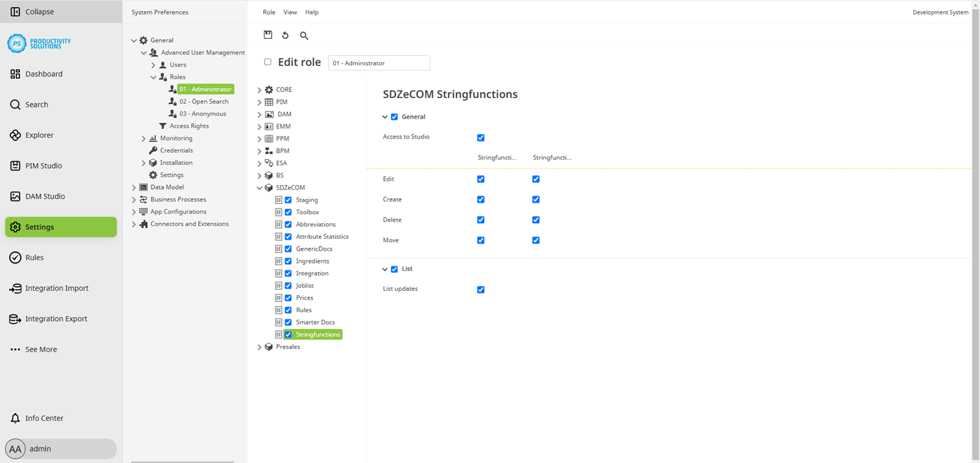Open Integration Export from the sidebar
The height and width of the screenshot is (463, 980).
[x=14, y=318]
